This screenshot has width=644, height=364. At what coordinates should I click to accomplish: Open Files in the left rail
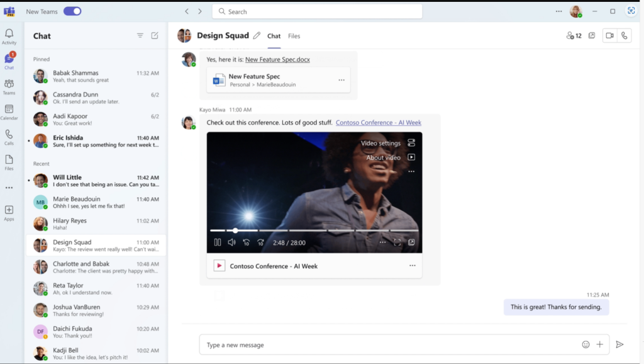tap(9, 162)
